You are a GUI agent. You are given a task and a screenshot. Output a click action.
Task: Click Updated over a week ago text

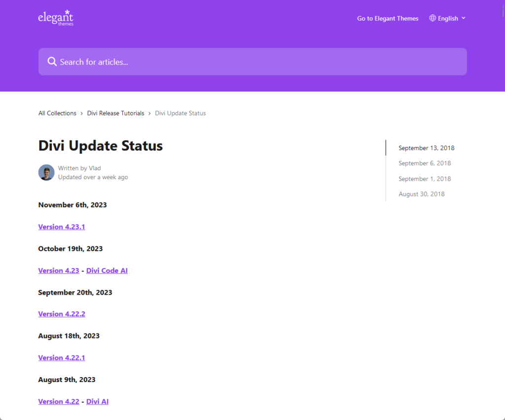tap(93, 177)
